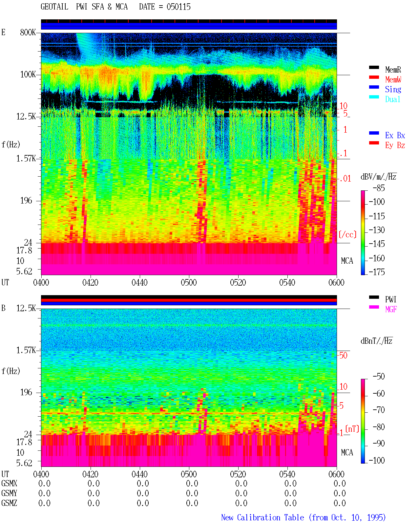Click 'New Calibration Table (from Oct. 10, 1995)' note
This screenshot has width=420, height=523.
(304, 518)
